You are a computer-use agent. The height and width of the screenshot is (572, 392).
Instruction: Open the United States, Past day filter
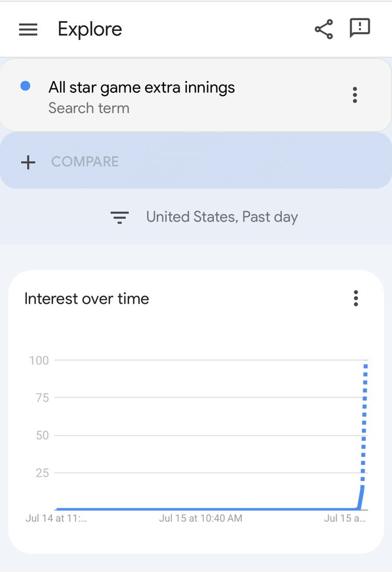point(222,217)
